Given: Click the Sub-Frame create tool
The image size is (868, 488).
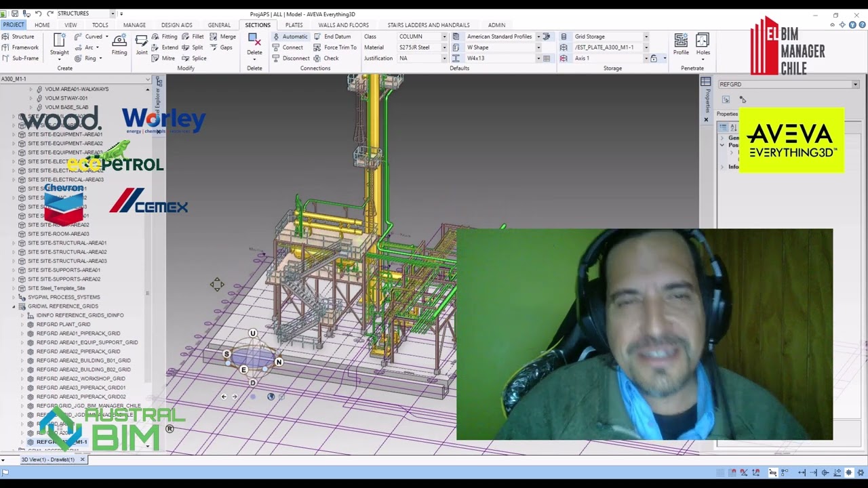Looking at the screenshot, I should click(x=20, y=58).
